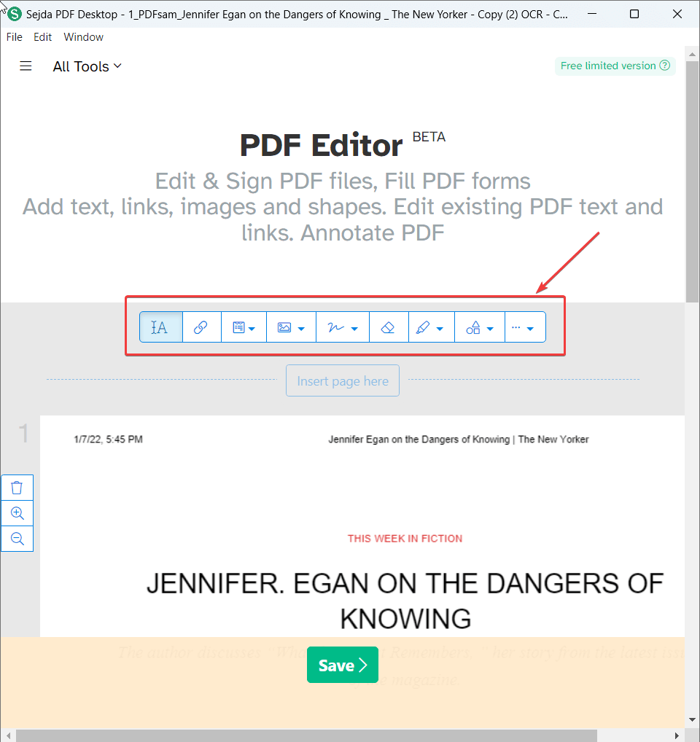700x742 pixels.
Task: Open the File menu
Action: click(14, 37)
